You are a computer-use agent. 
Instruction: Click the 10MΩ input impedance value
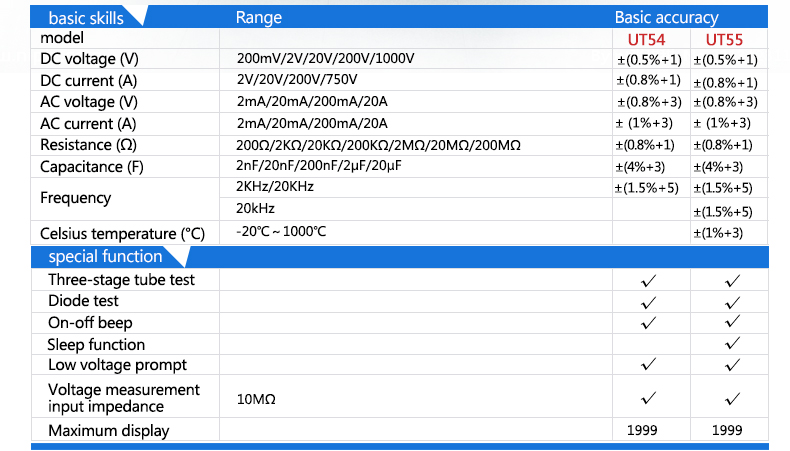[256, 399]
